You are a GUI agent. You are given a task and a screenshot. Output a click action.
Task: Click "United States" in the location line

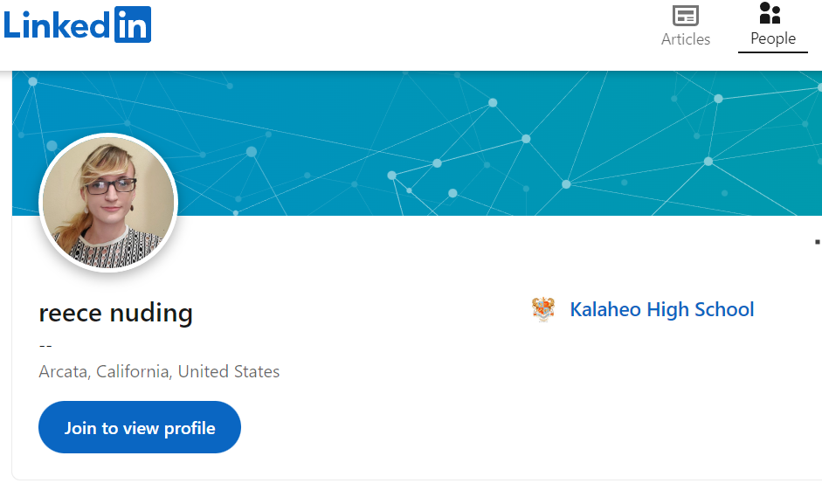pos(229,371)
